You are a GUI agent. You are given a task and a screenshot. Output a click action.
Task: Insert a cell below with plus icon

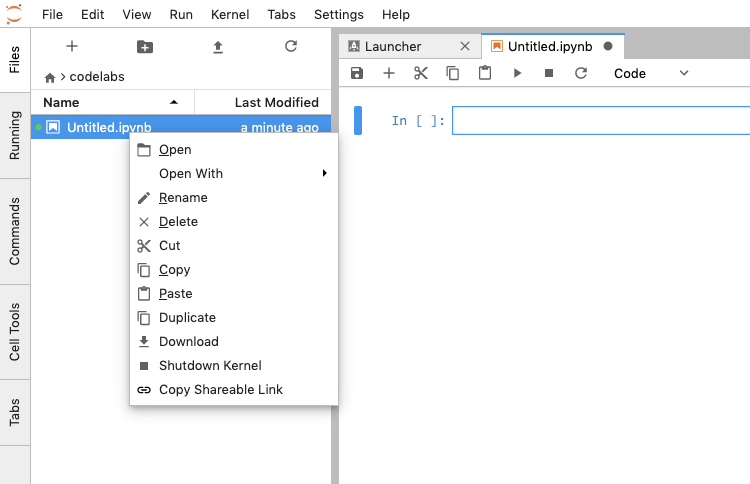pos(389,73)
